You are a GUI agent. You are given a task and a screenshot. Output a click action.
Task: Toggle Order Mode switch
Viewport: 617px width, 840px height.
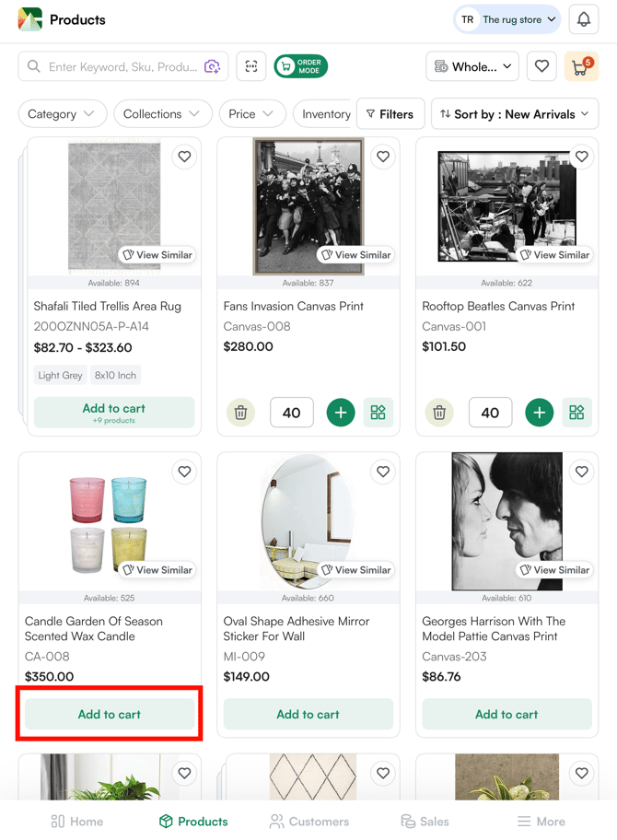pos(300,66)
